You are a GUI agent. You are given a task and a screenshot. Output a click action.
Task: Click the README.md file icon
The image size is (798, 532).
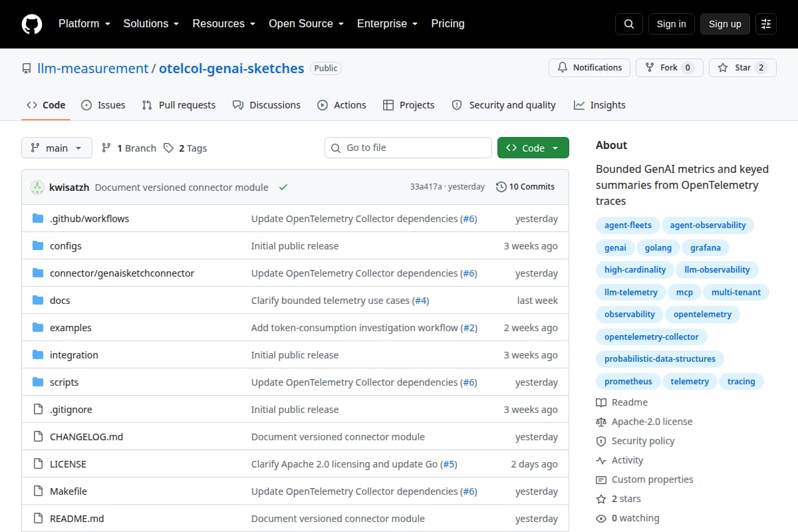(38, 519)
